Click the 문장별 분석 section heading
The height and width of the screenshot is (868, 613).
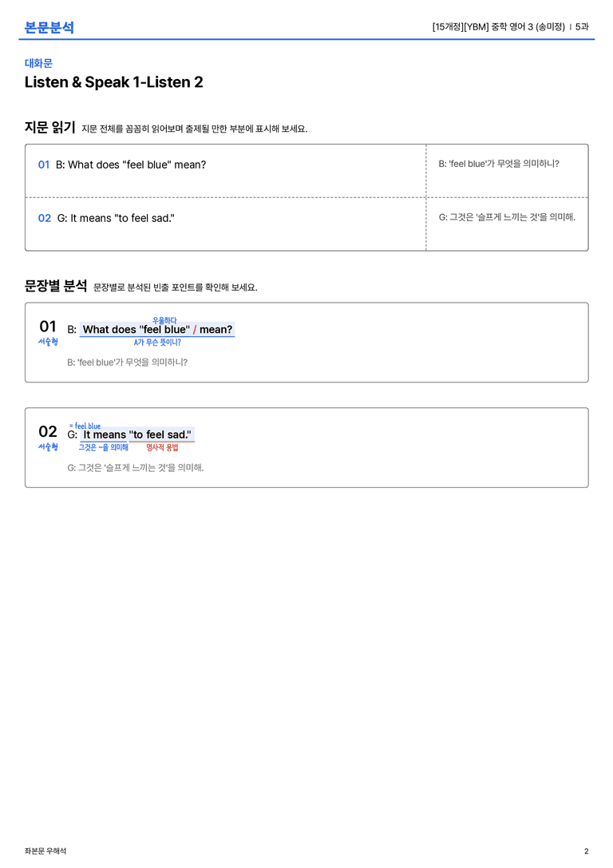56,286
